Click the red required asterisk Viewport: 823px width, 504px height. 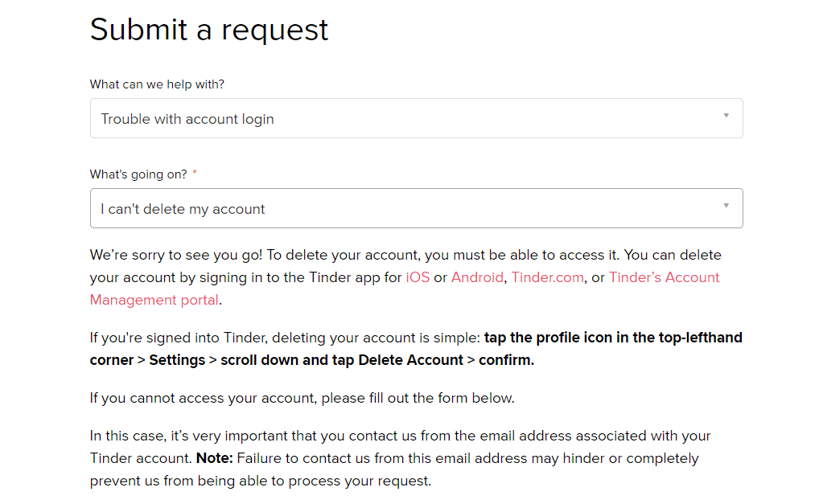tap(194, 173)
